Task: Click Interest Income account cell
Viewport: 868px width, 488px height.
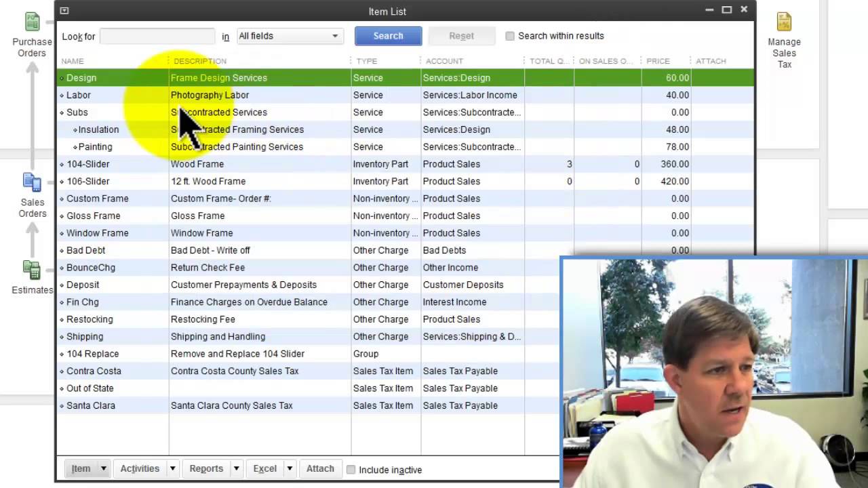Action: point(454,302)
